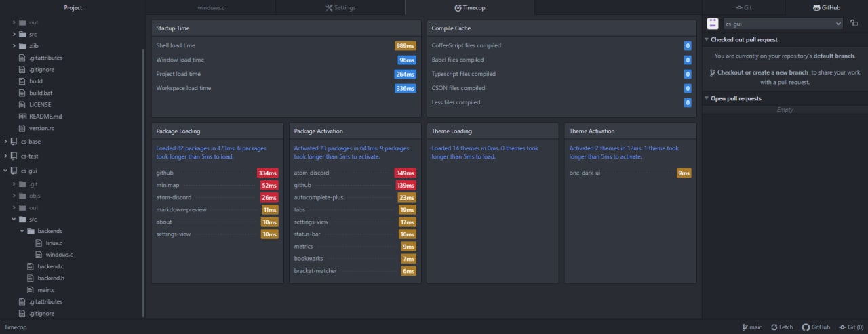
Task: Click the main branch icon in the status bar
Action: [x=745, y=327]
